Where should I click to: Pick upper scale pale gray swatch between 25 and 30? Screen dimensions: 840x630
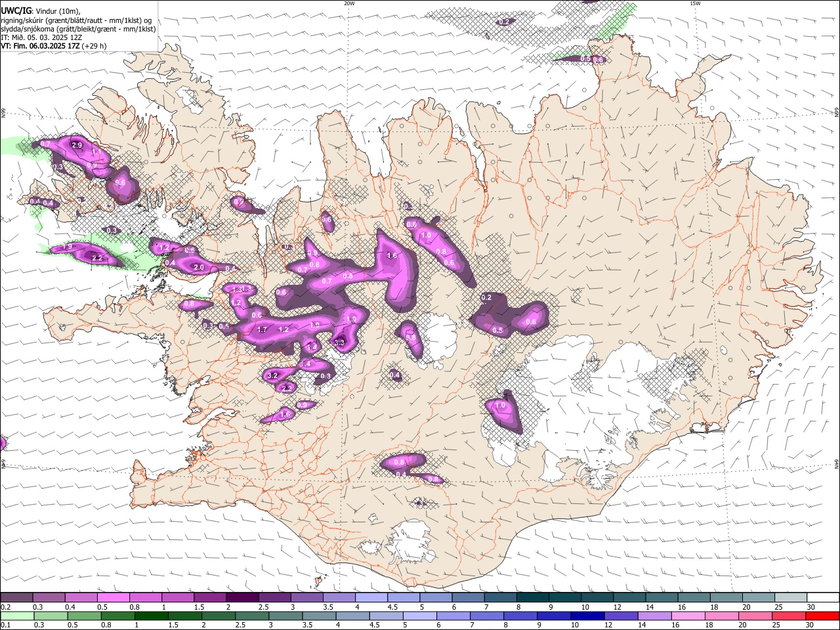coord(790,598)
